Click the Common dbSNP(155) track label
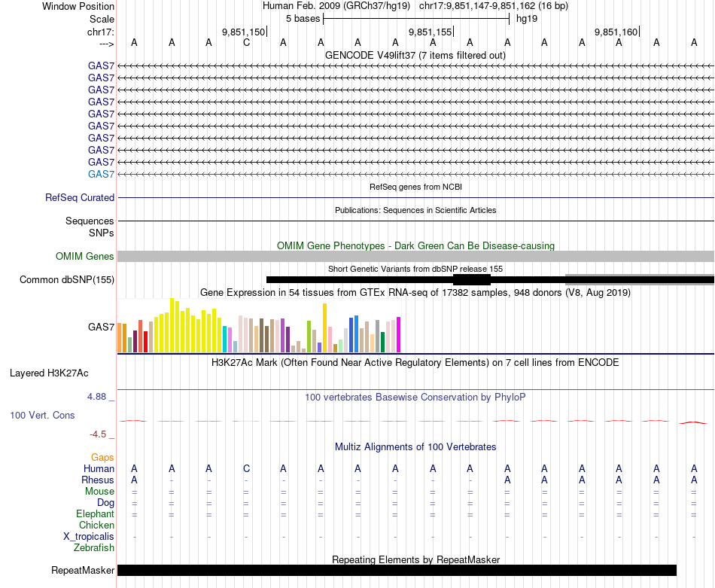 click(x=67, y=280)
